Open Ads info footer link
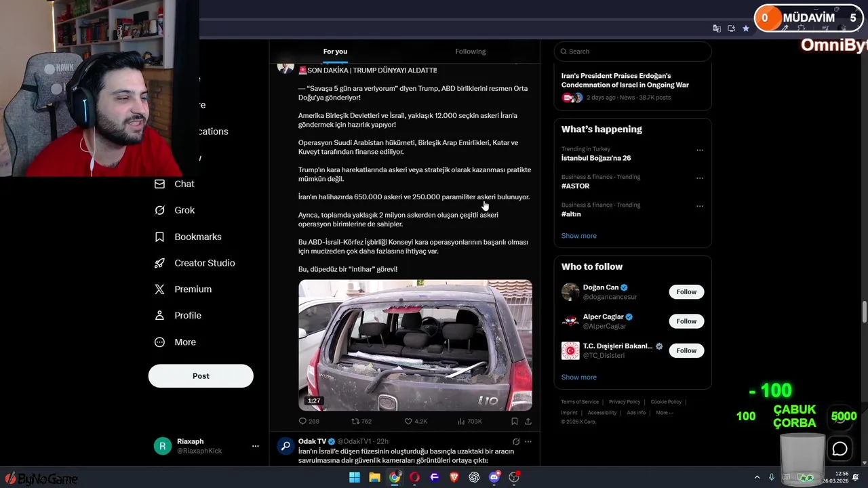Image resolution: width=868 pixels, height=488 pixels. click(636, 413)
